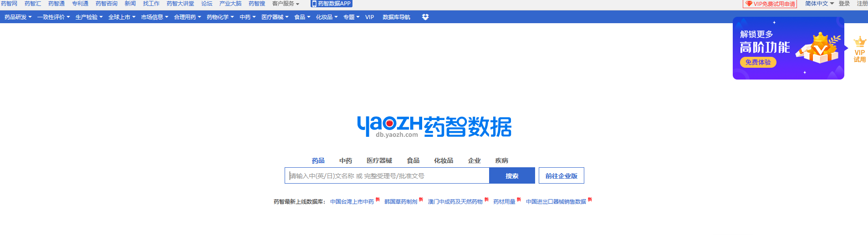Open 论坛 top link

point(207,4)
